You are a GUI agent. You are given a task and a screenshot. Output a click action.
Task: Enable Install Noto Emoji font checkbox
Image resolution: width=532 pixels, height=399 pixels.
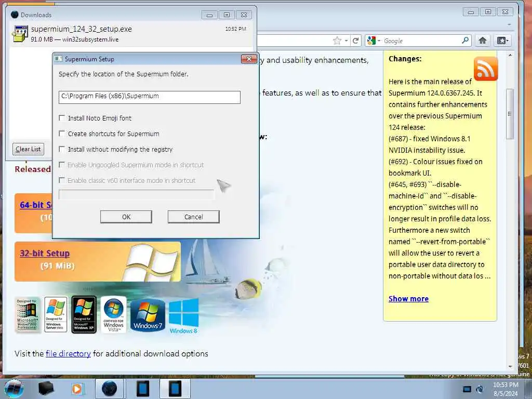click(x=62, y=118)
